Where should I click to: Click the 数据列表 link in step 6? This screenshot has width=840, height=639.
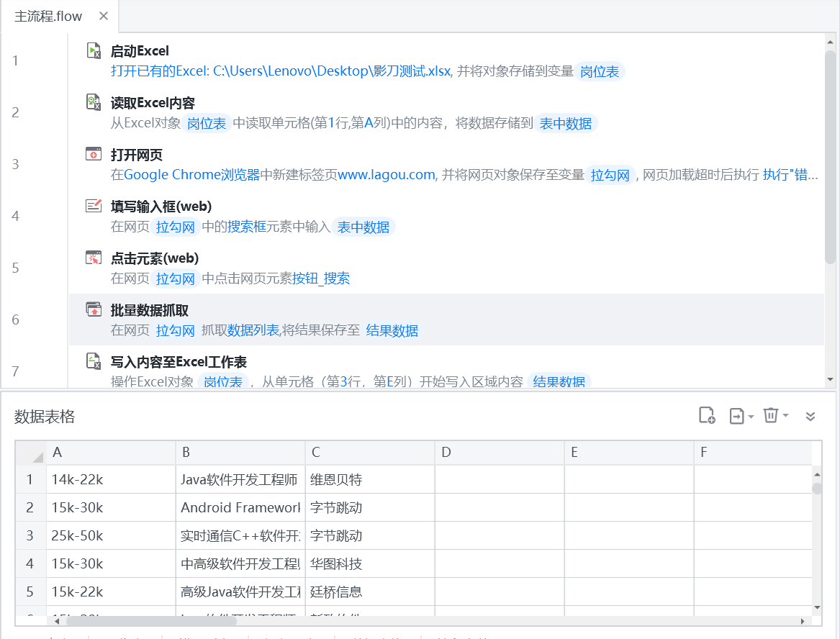click(x=253, y=330)
